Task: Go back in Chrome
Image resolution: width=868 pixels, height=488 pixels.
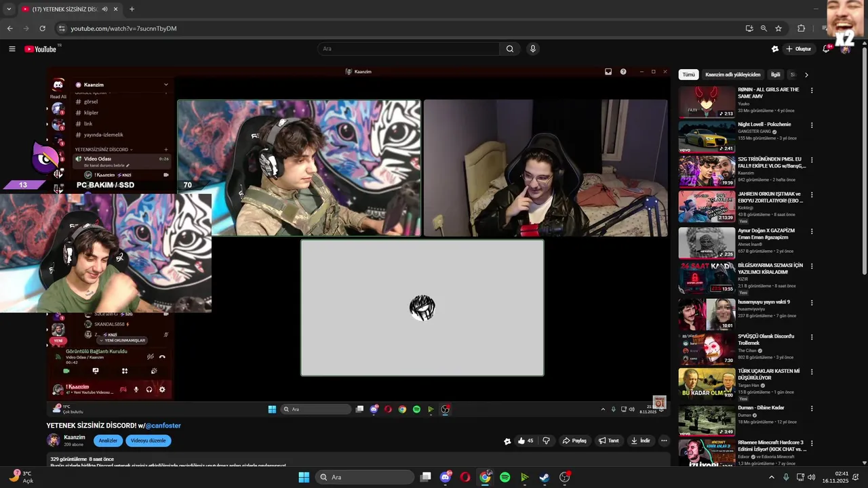Action: click(9, 28)
